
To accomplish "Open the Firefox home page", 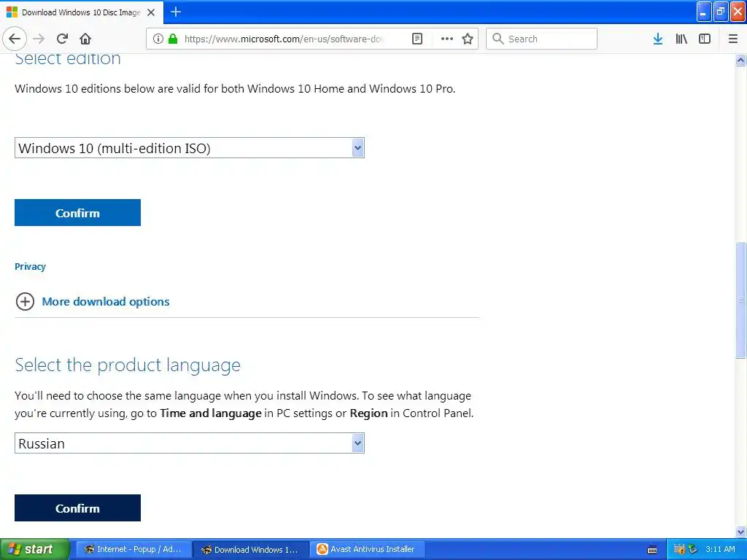I will (x=85, y=39).
